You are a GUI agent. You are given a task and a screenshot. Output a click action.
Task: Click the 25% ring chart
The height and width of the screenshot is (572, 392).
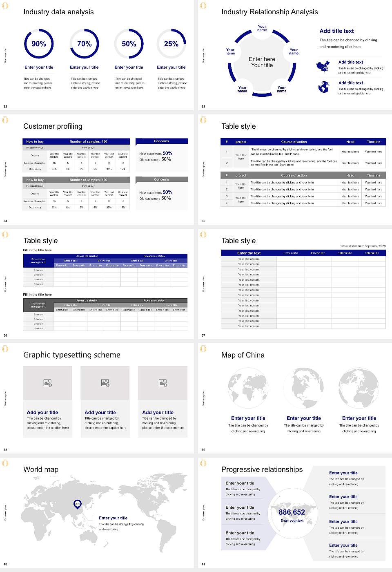[x=171, y=44]
